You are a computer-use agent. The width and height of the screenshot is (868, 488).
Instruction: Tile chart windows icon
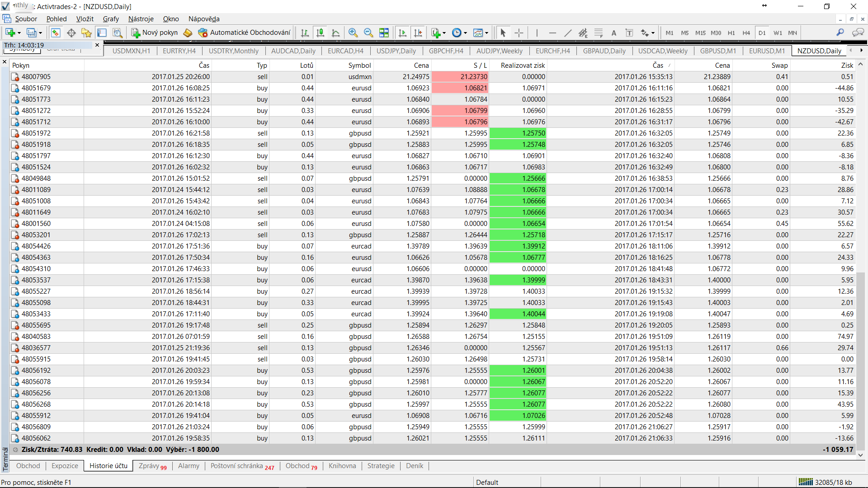(384, 33)
